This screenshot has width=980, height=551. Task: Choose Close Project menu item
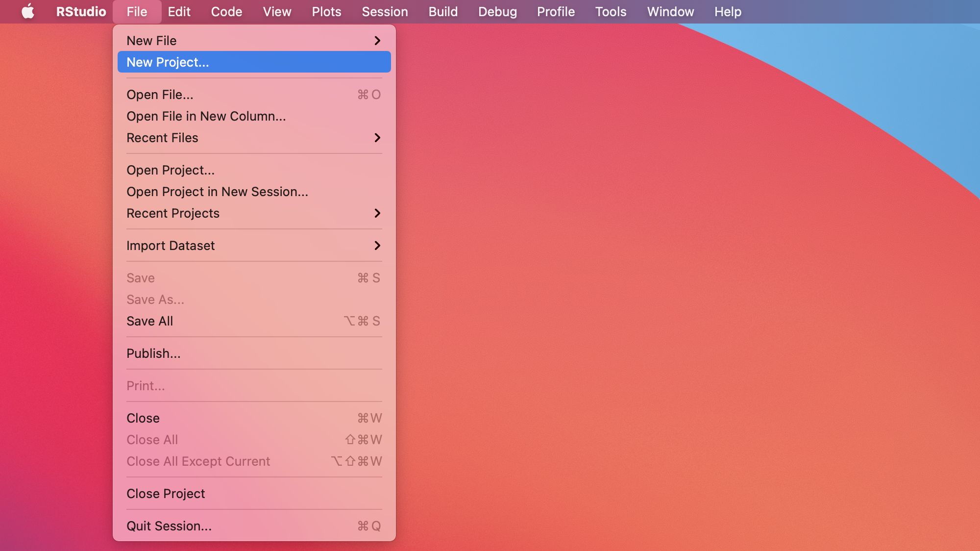point(166,494)
